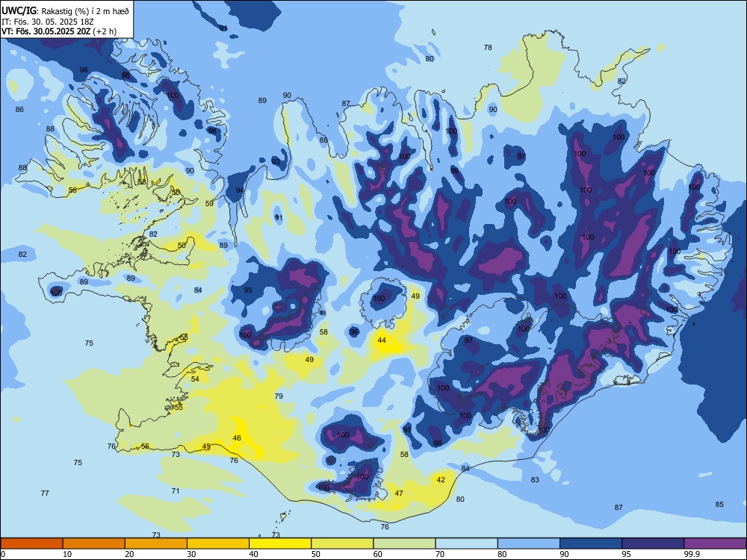Click the purple above-99.9 legend swatch
747x560 pixels.
(x=715, y=544)
